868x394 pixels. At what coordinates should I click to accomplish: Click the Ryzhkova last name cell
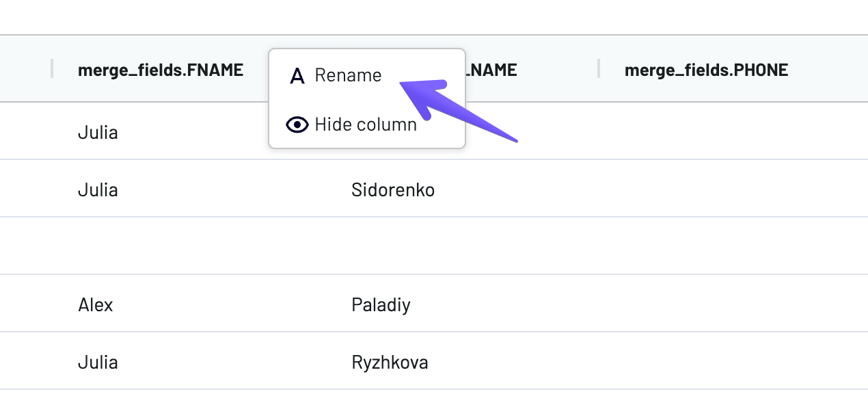[x=390, y=362]
